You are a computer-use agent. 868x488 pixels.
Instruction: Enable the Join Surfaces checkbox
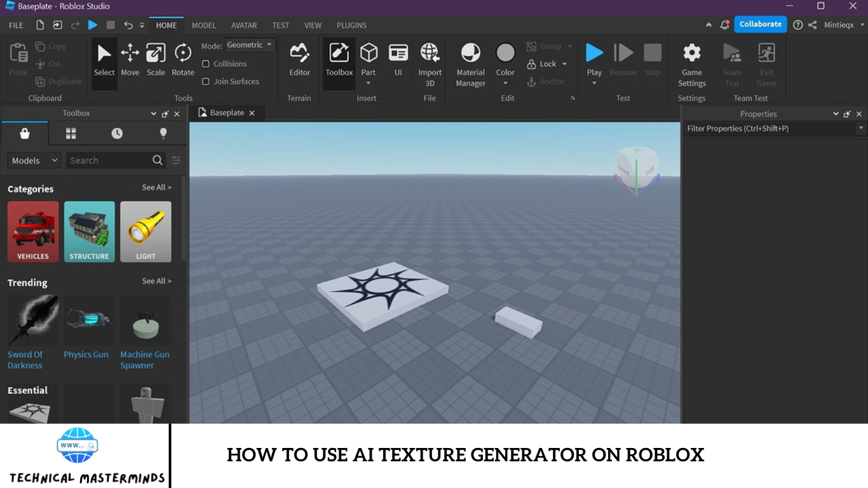[206, 81]
